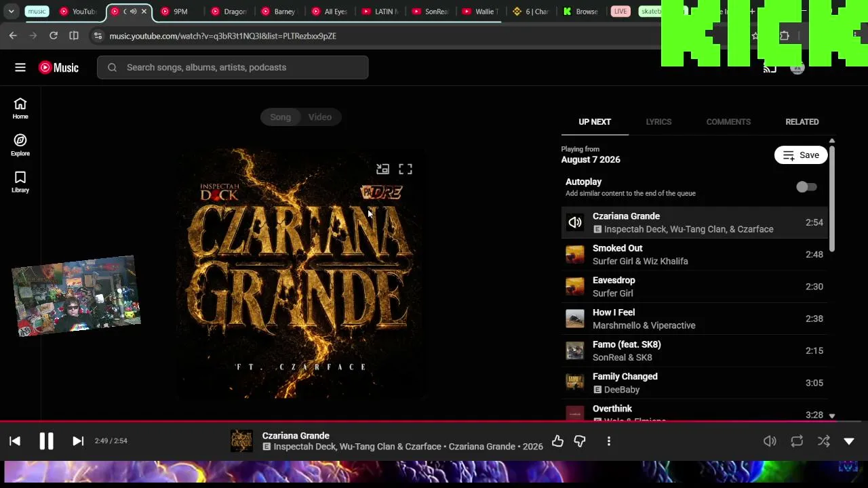Open the miniplayer from the album art

(383, 169)
